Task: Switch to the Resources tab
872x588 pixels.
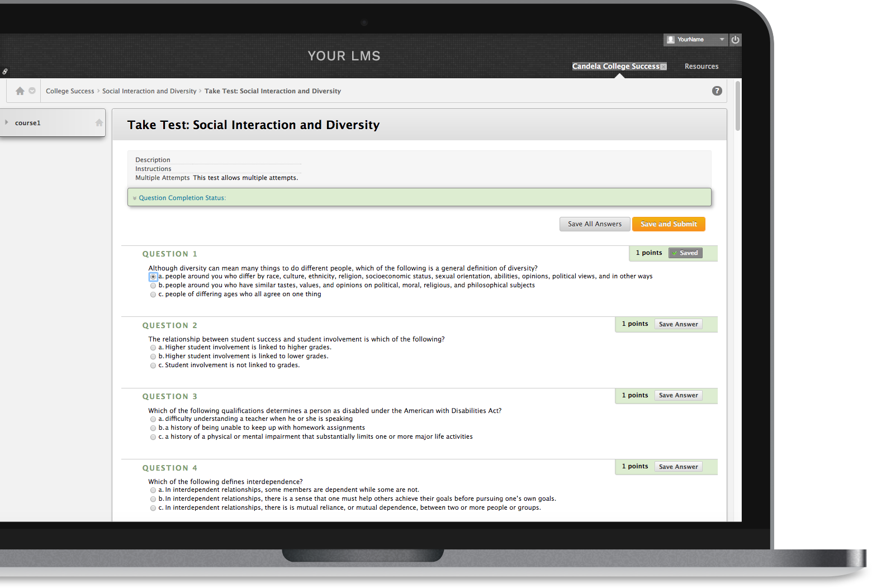Action: 701,67
